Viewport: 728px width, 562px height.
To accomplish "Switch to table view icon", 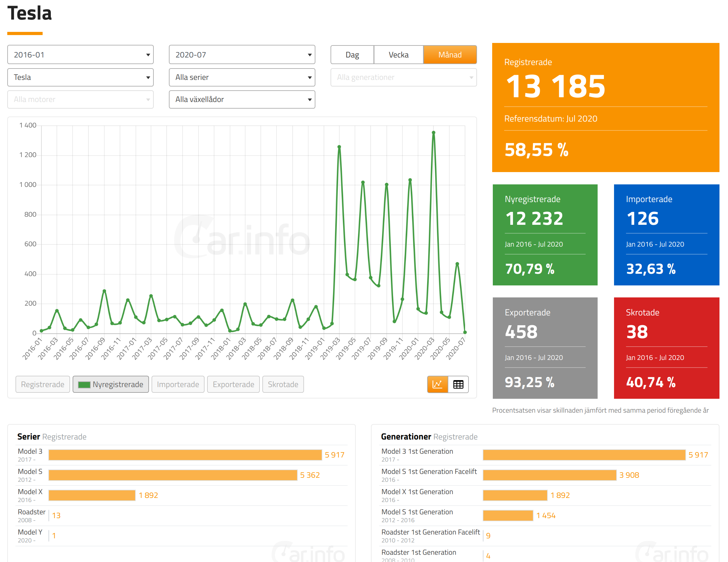I will [x=458, y=384].
